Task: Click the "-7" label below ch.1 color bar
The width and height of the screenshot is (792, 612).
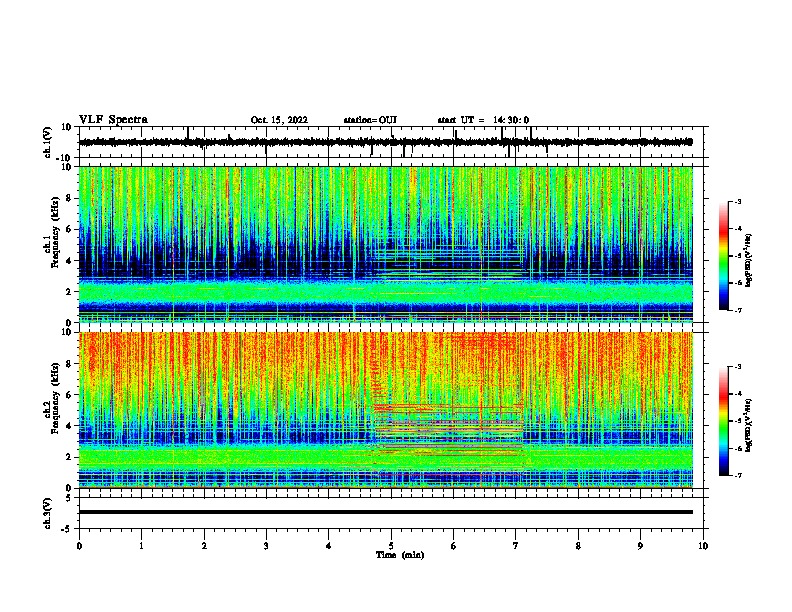Action: [737, 310]
